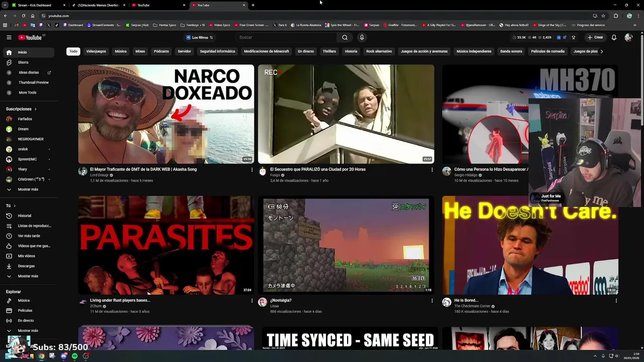Open the YouTube hamburger guide menu
Viewport: 644px width, 362px height.
coord(9,37)
